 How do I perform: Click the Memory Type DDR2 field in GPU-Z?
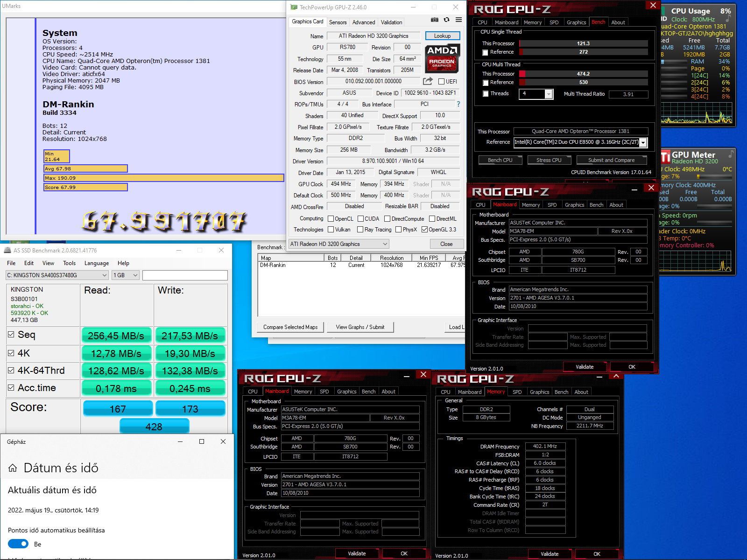(355, 138)
